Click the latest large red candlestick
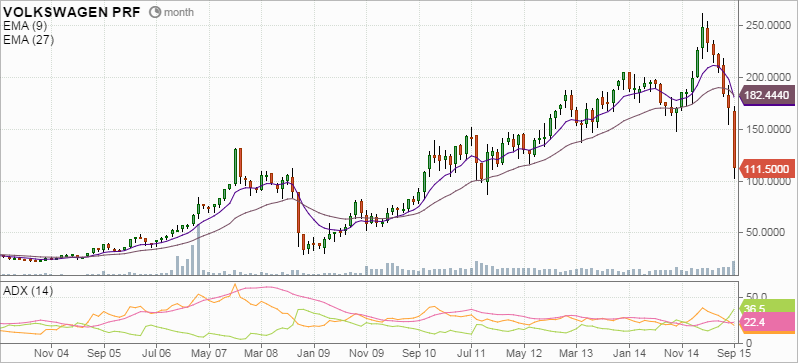798x363 pixels. point(734,140)
